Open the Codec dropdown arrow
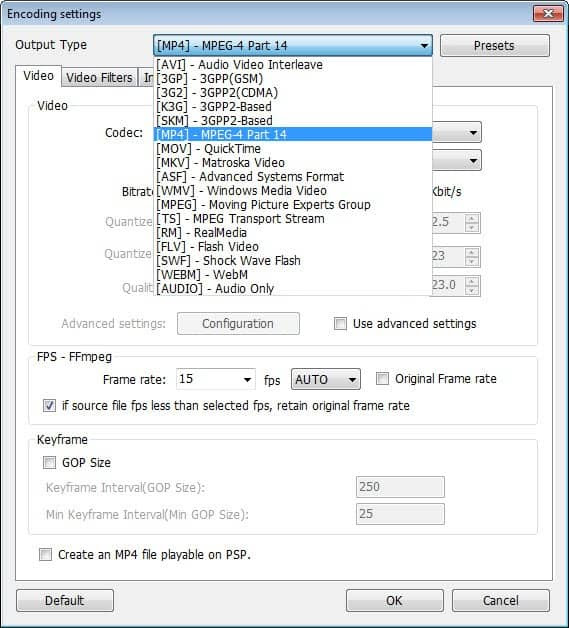 [473, 132]
